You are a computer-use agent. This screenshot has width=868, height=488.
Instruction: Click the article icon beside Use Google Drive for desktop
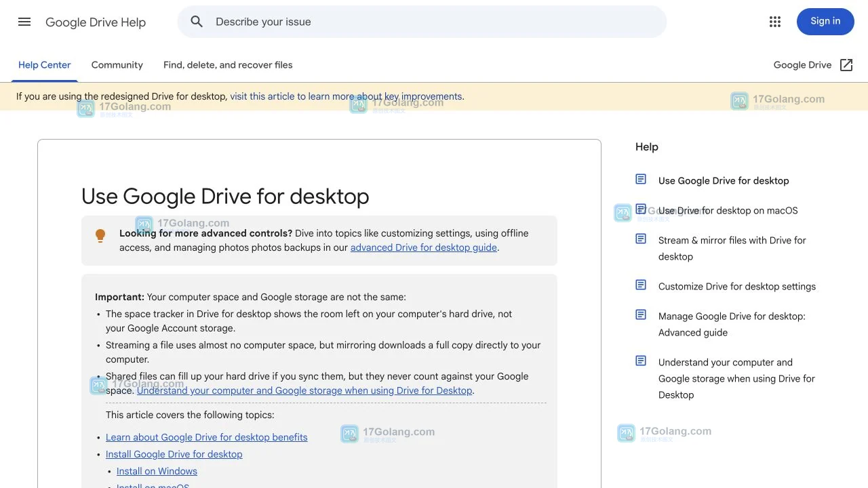tap(641, 179)
